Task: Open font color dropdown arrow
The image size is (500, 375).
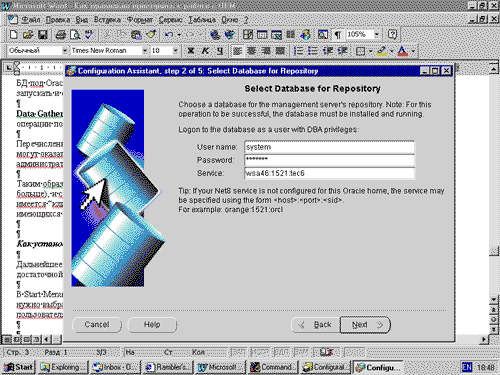Action: [x=413, y=51]
